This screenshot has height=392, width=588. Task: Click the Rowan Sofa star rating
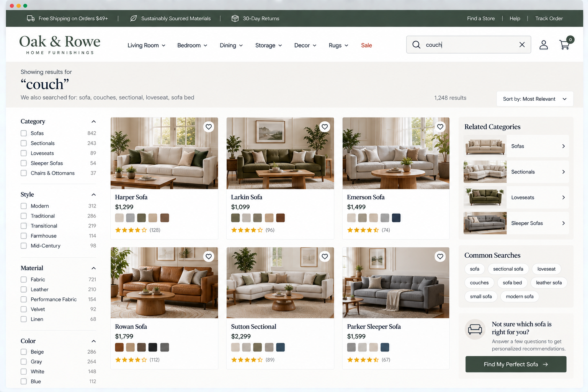131,360
